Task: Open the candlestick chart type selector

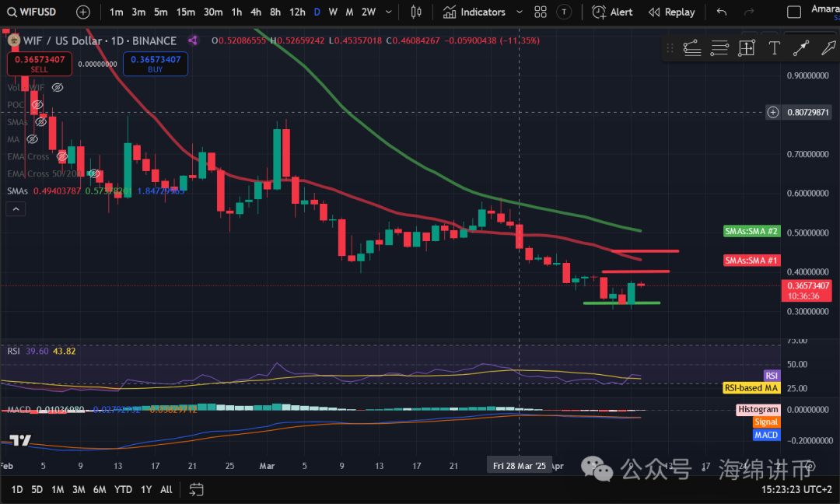Action: pyautogui.click(x=416, y=12)
